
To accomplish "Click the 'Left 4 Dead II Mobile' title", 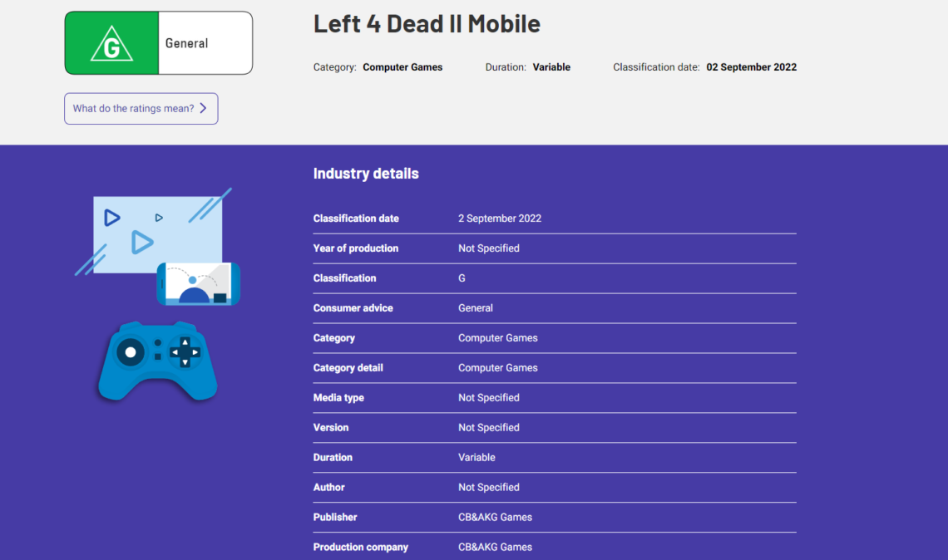I will point(427,24).
